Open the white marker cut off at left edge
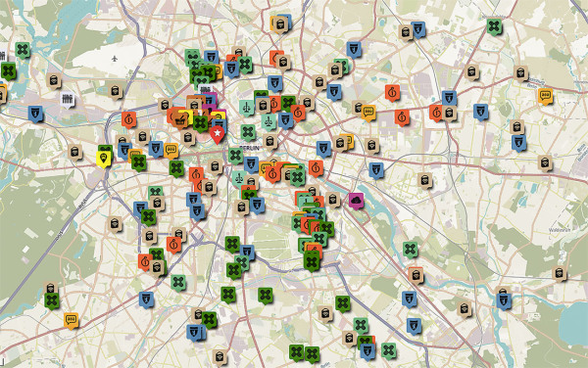Screen dimensions: 588x368 (x=3, y=56)
